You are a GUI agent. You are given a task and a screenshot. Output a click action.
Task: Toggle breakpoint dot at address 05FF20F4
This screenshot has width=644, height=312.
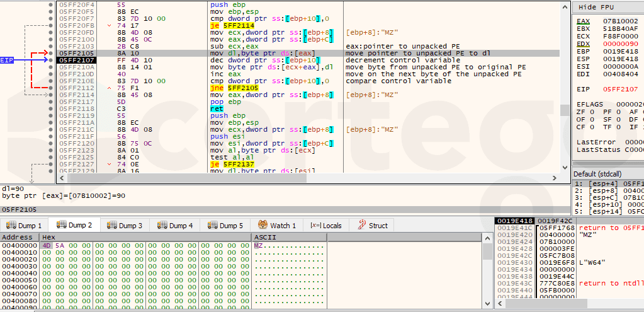coord(50,5)
